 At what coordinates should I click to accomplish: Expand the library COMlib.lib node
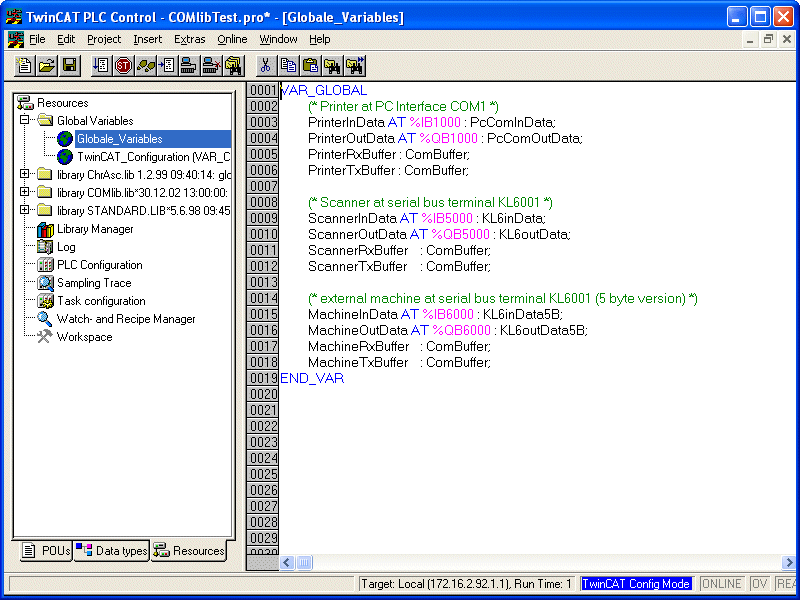tap(24, 192)
